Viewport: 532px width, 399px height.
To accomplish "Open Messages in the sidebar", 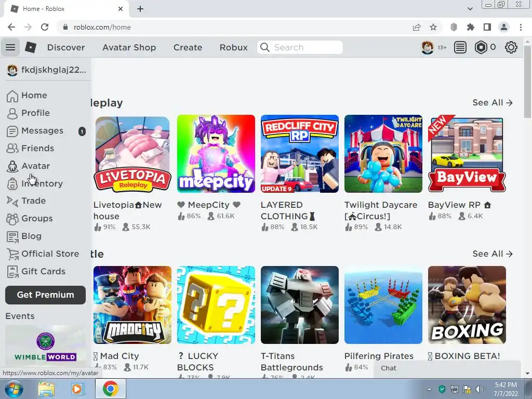I will click(35, 130).
